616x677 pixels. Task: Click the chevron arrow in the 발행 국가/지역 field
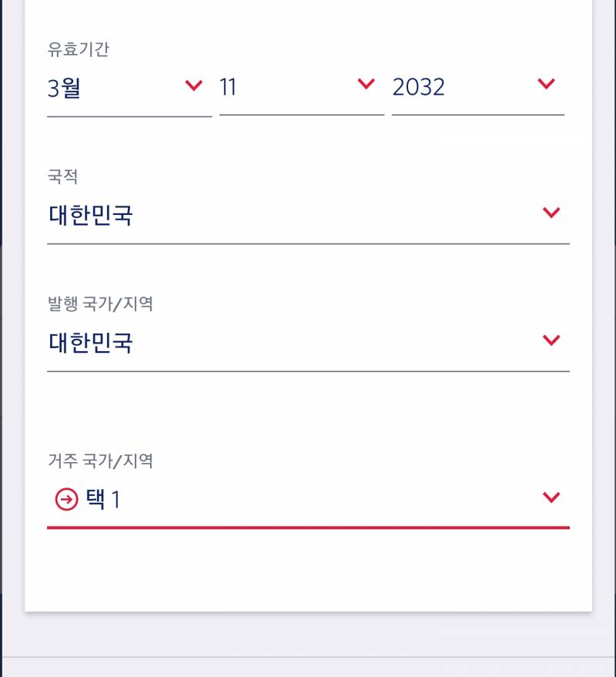click(551, 340)
